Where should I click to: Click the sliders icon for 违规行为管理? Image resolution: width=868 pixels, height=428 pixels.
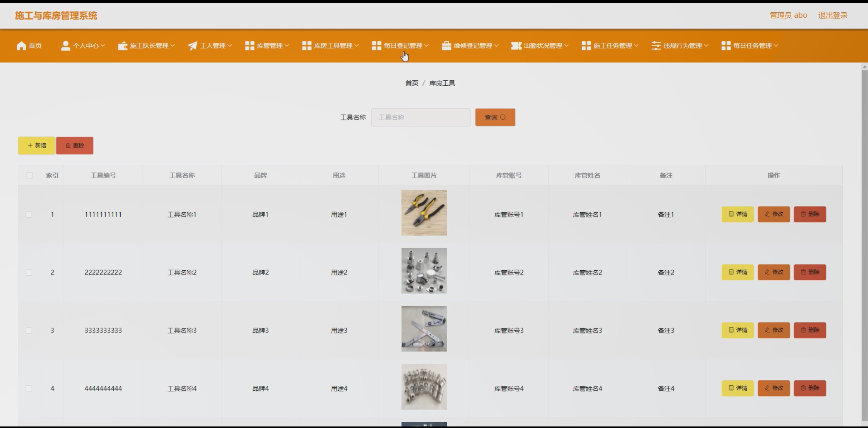656,46
